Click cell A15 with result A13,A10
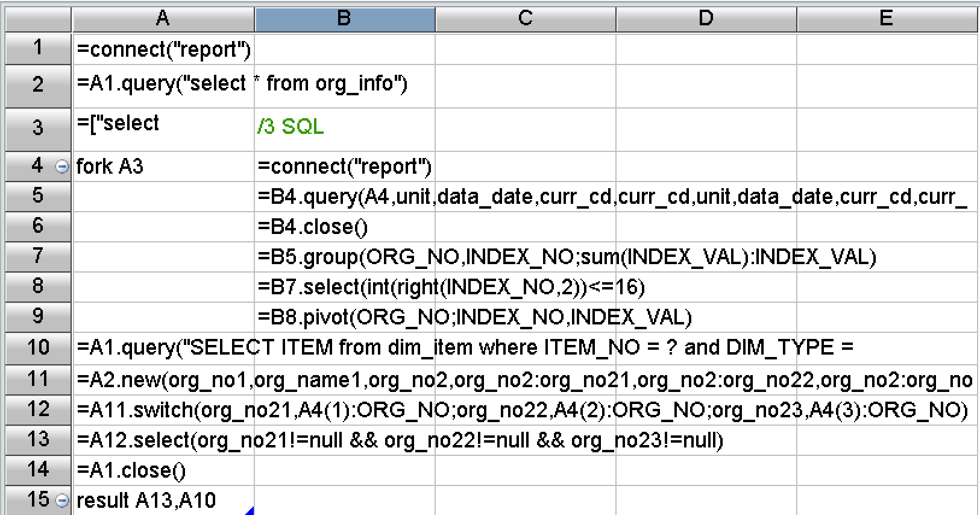980x515 pixels. click(163, 501)
